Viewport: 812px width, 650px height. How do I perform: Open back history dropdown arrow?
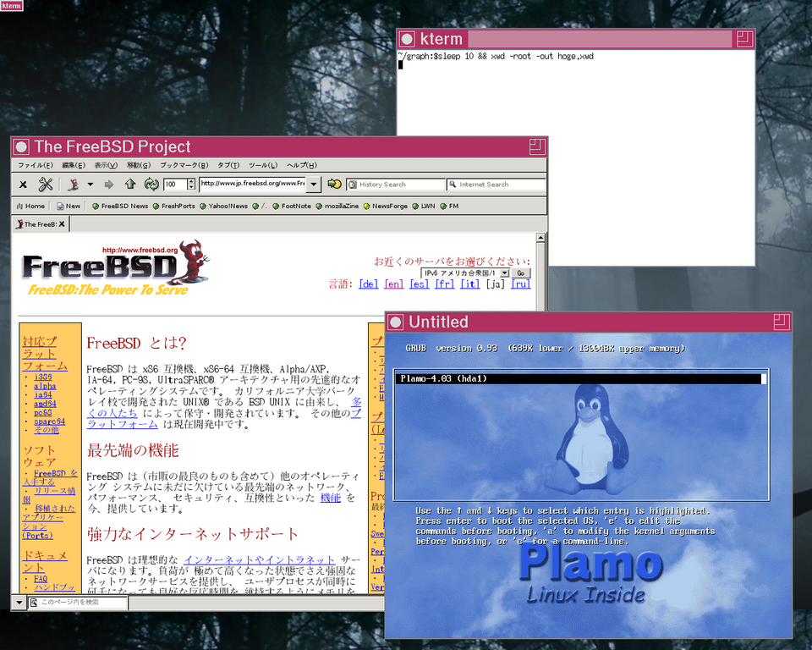pos(91,184)
